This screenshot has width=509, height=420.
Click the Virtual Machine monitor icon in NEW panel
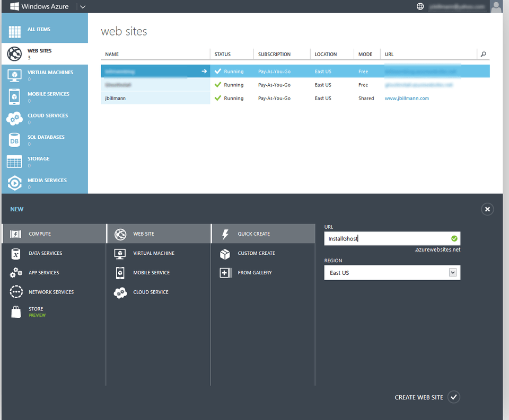[120, 254]
